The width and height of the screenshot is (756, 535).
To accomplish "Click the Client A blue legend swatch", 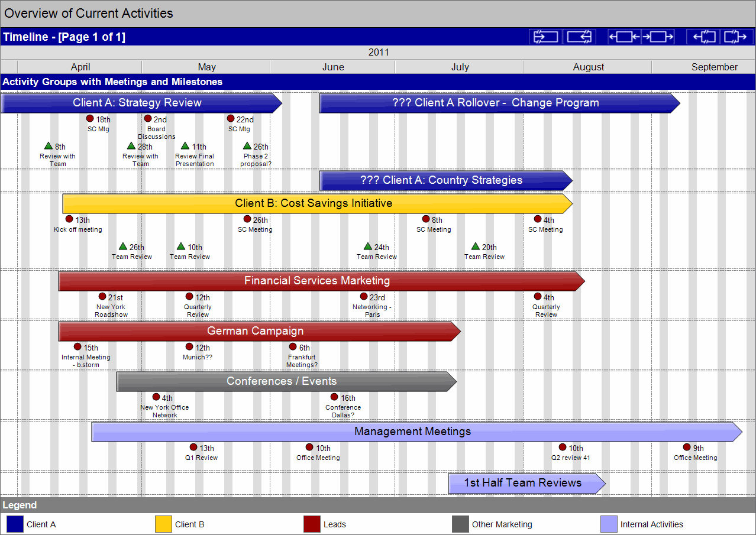I will click(x=15, y=524).
